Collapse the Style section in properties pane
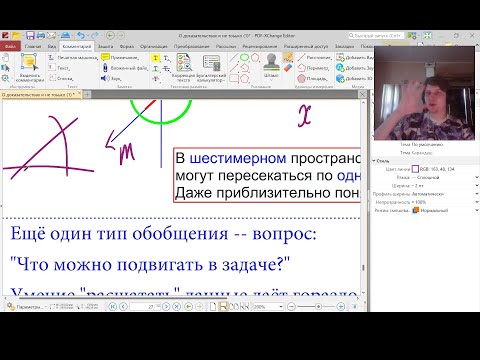 pyautogui.click(x=374, y=161)
